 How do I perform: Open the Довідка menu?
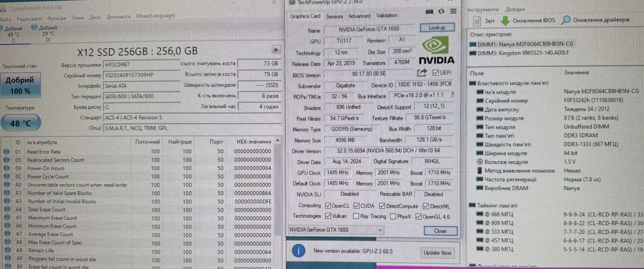515,10
